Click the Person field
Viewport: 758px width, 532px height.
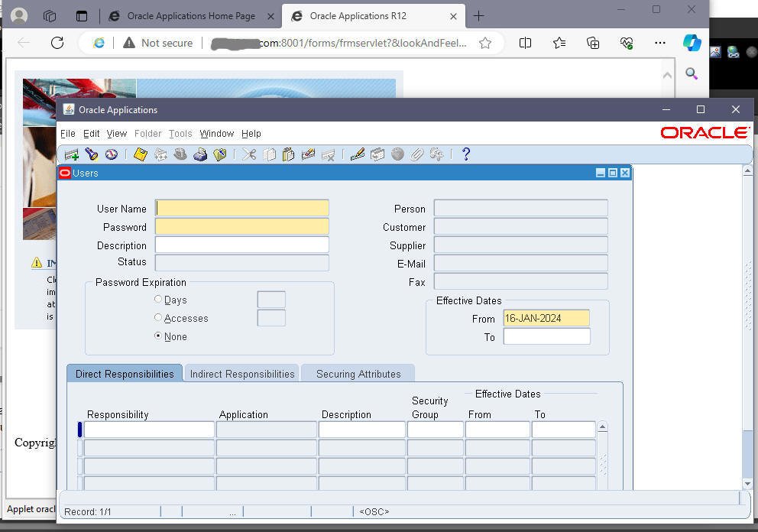coord(521,208)
